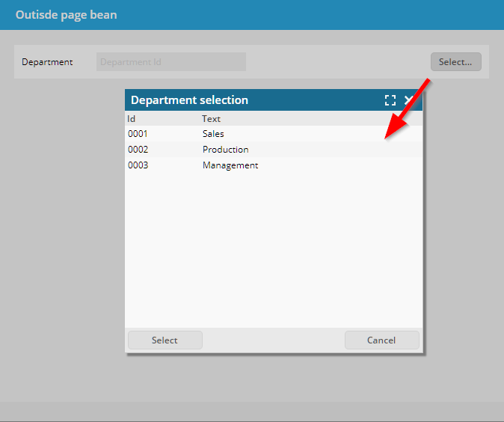Click the Text column header

coord(211,119)
